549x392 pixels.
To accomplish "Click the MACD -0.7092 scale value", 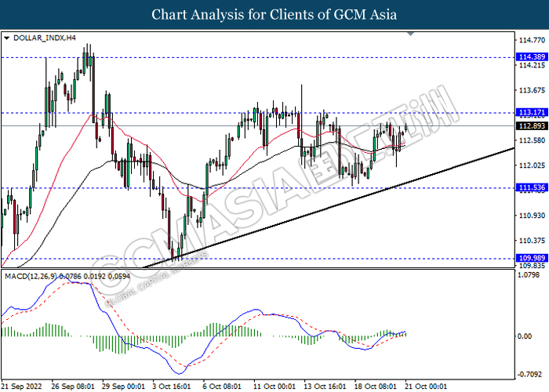I will point(529,375).
